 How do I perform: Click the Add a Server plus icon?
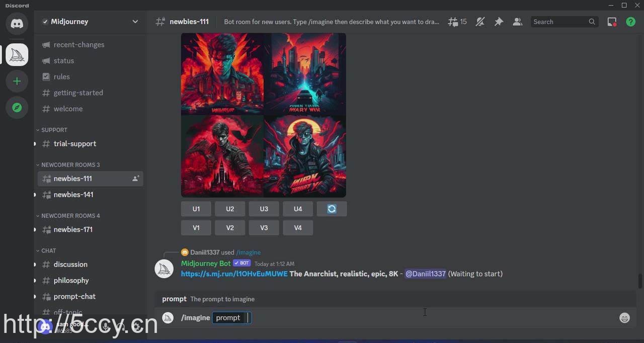pos(17,81)
